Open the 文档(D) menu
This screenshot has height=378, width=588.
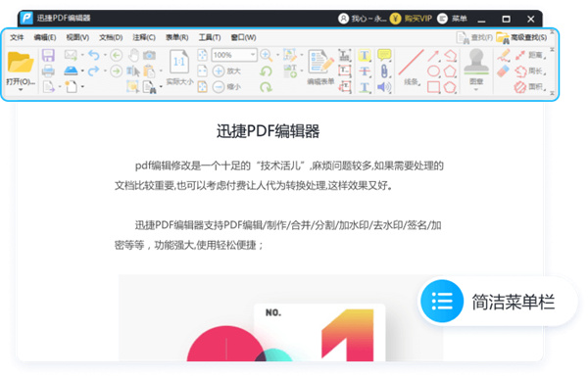pyautogui.click(x=111, y=37)
